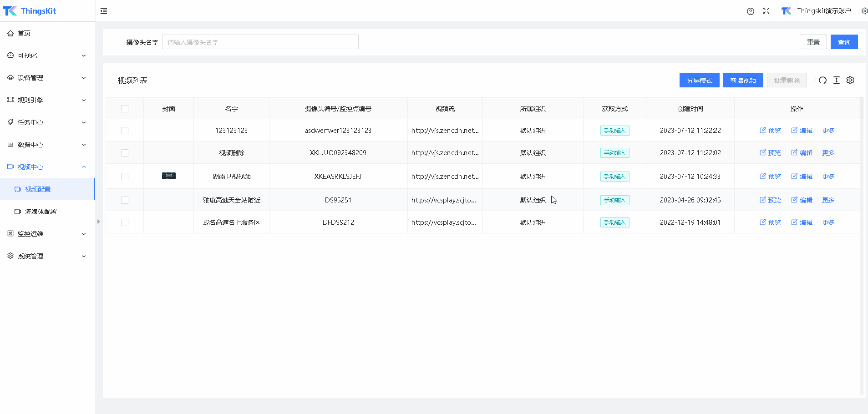This screenshot has height=414, width=868.
Task: Open table density adjustment icon
Action: pos(837,80)
